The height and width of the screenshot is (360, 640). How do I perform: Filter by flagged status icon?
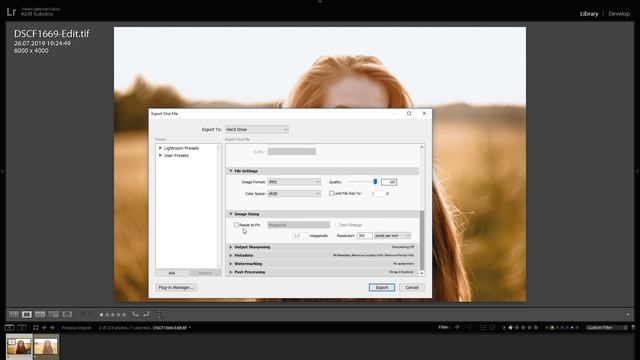click(x=457, y=327)
